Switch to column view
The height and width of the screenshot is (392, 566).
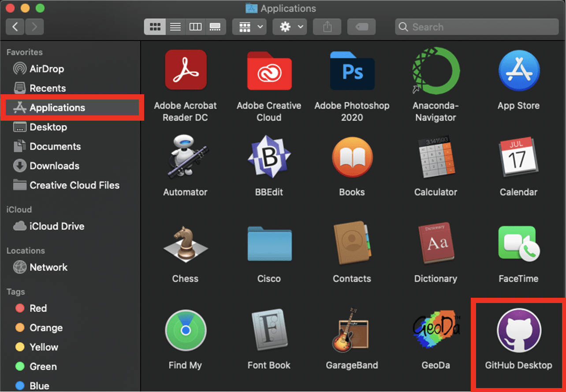(195, 27)
